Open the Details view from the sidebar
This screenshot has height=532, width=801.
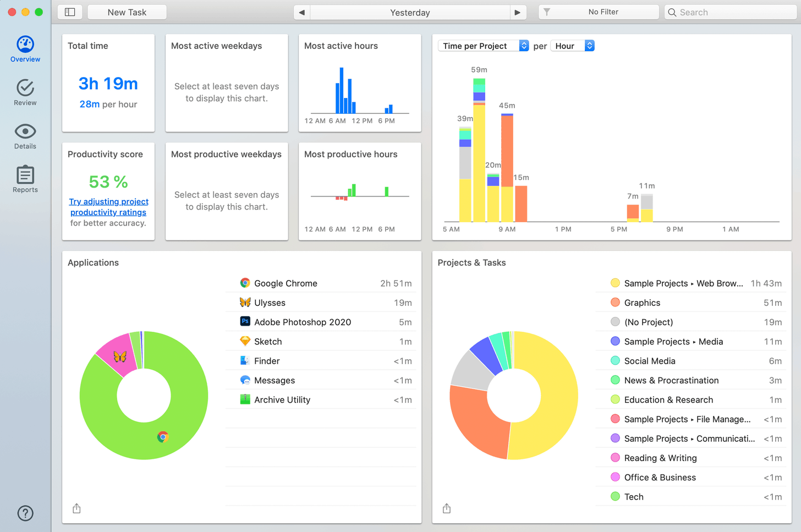tap(25, 135)
